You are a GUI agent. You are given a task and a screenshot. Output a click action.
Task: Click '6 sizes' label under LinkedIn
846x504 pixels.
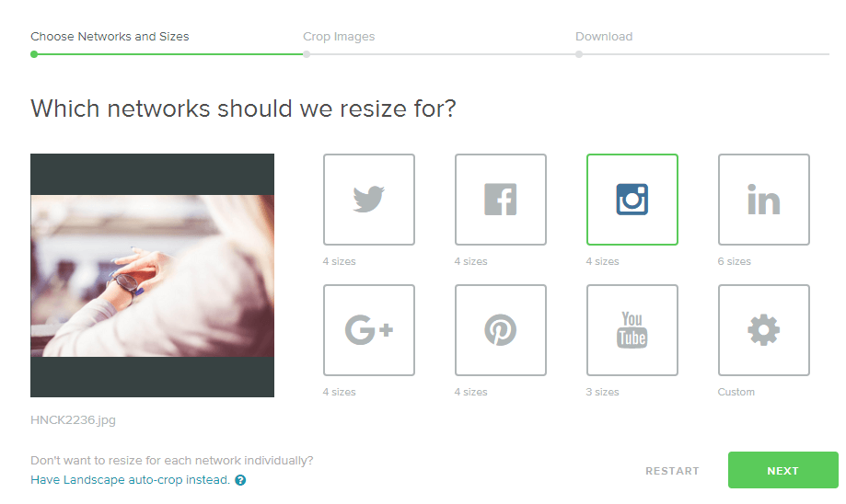click(735, 261)
